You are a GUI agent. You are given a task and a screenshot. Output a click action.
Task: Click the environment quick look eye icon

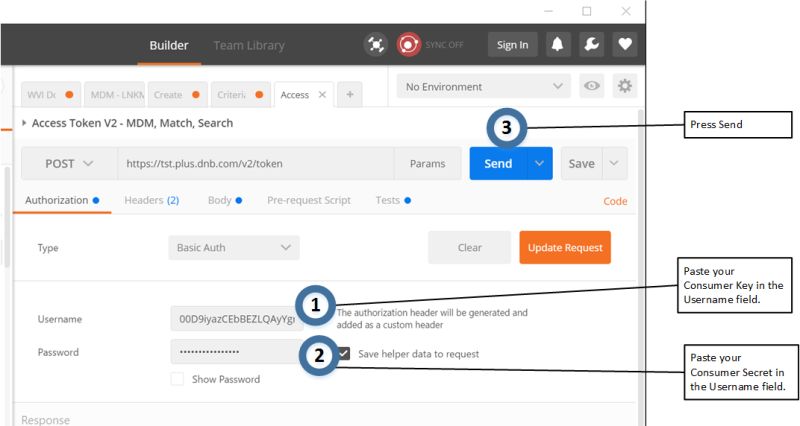pos(592,86)
